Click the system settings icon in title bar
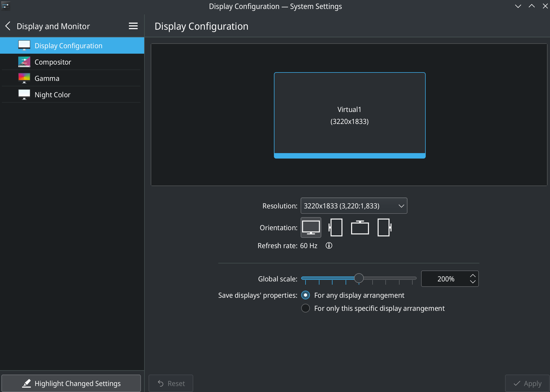The width and height of the screenshot is (550, 392). pyautogui.click(x=5, y=6)
